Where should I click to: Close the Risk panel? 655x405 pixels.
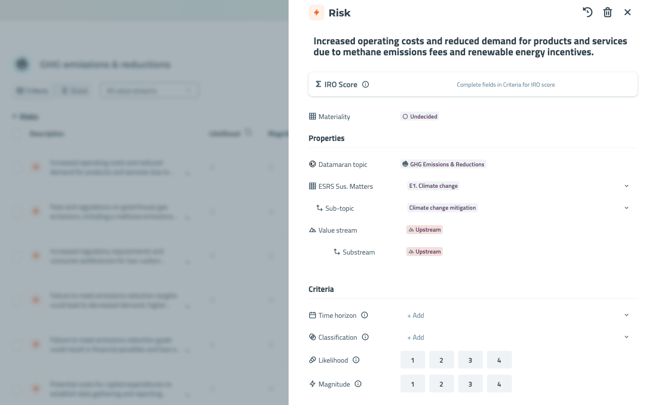click(628, 13)
